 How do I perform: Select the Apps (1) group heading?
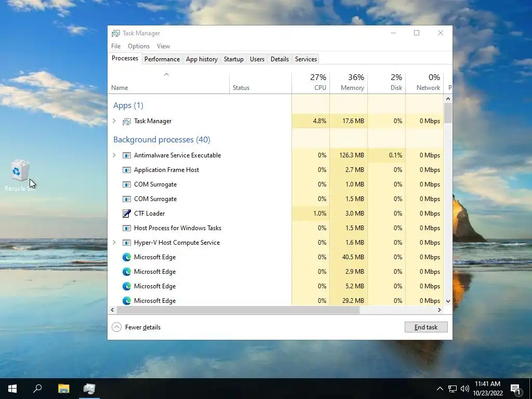(x=128, y=105)
